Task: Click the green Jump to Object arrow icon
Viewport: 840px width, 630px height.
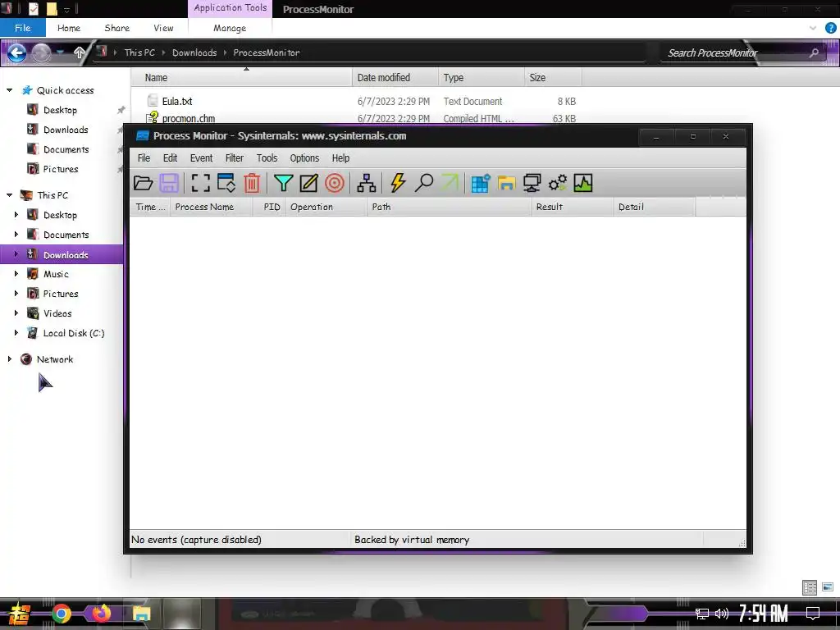Action: (450, 183)
